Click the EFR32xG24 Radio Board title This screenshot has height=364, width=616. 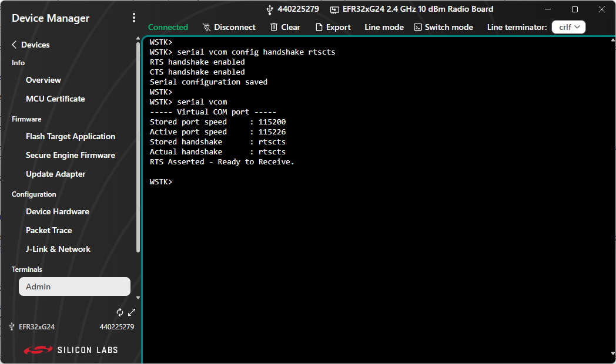(x=417, y=9)
